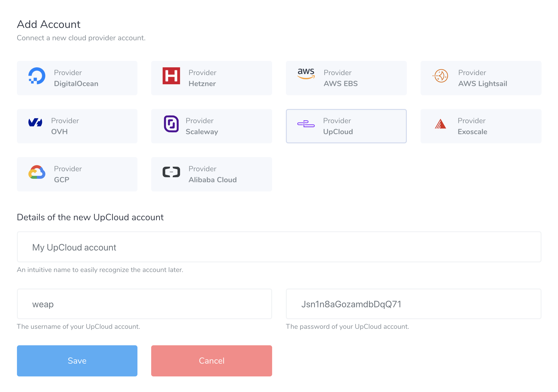Click the Exoscale red triangle logo

(440, 124)
